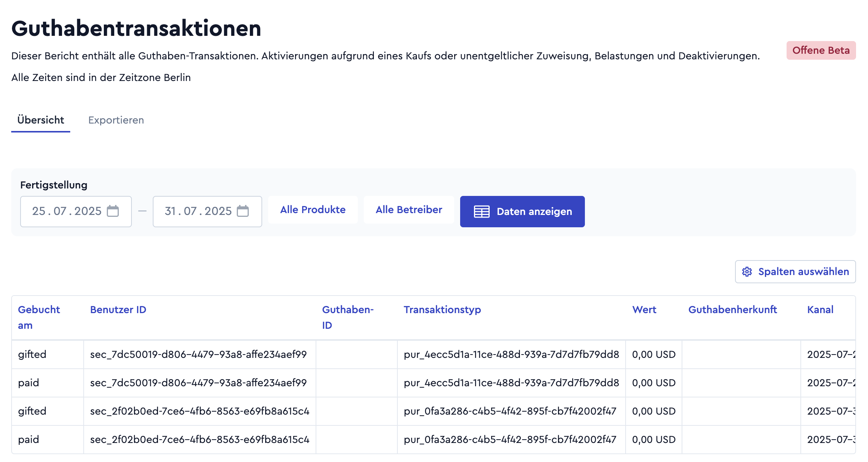Click sec_7dc50019 user ID in second row
This screenshot has width=868, height=462.
198,383
